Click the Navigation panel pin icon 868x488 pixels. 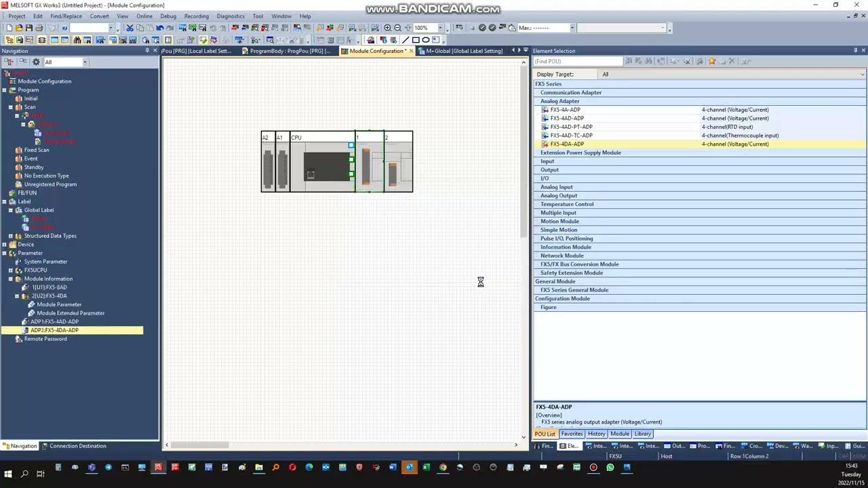tap(147, 51)
